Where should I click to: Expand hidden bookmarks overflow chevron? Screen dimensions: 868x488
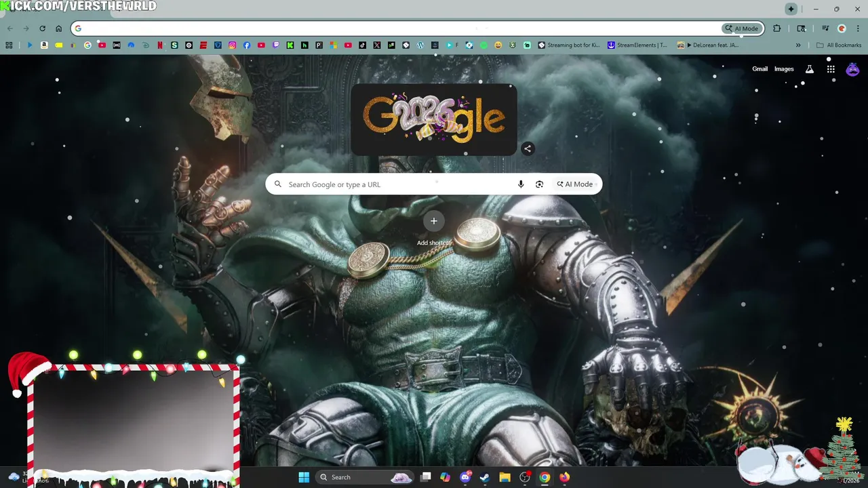coord(798,45)
